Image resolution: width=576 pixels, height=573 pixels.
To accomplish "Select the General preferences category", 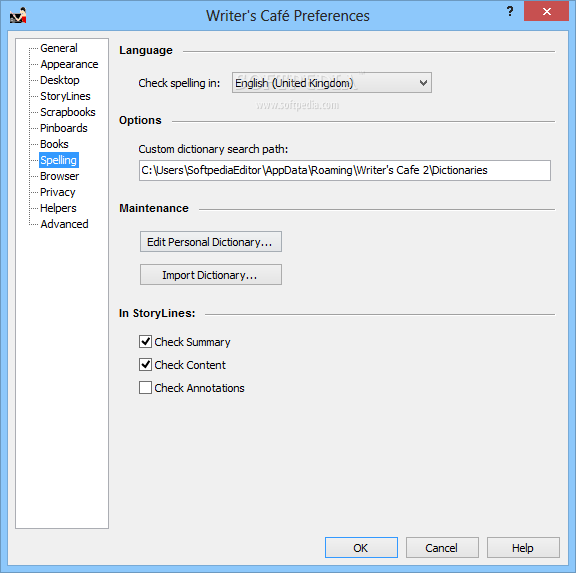I will click(x=59, y=48).
